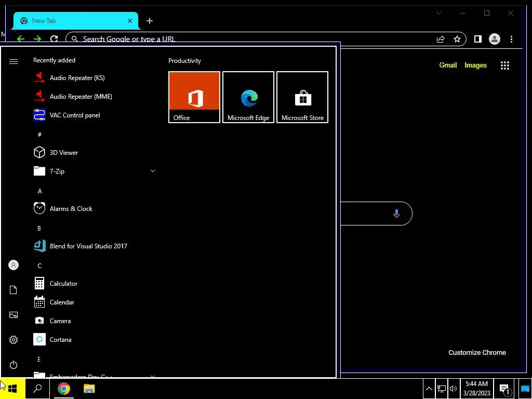The height and width of the screenshot is (399, 532).
Task: Click Chrome back arrow
Action: pos(21,38)
